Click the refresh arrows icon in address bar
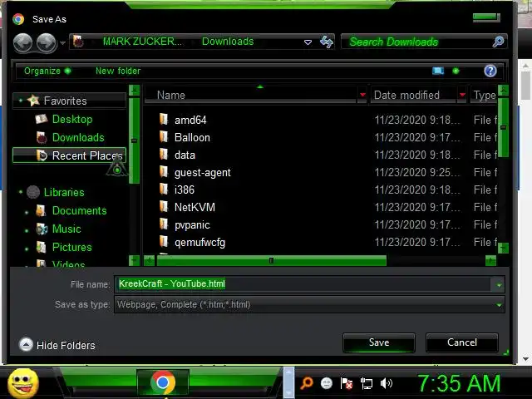The height and width of the screenshot is (399, 532). [x=327, y=42]
